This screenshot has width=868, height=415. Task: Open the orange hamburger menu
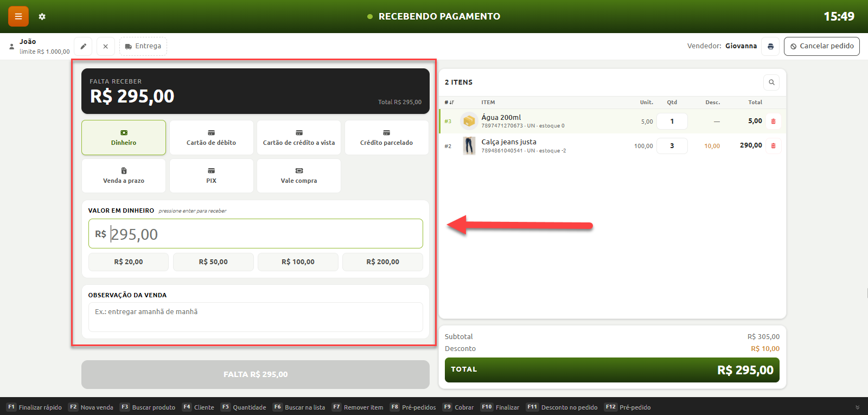tap(18, 16)
